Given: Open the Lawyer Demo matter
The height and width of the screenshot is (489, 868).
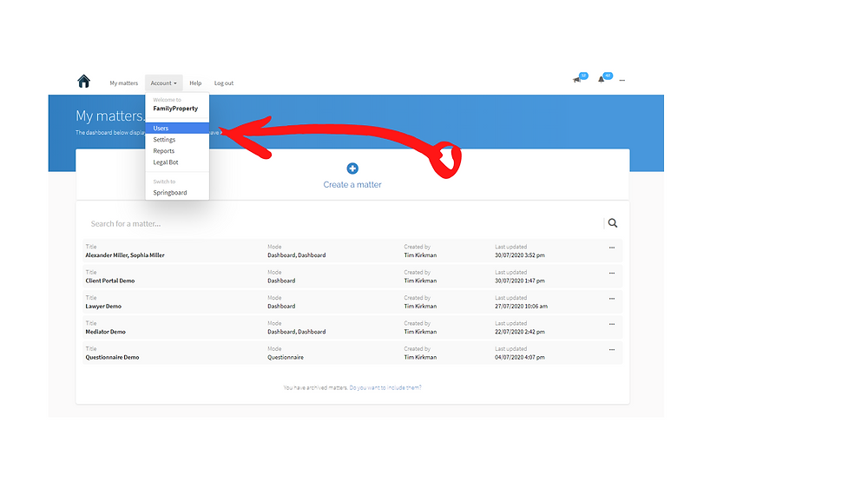Looking at the screenshot, I should [103, 307].
